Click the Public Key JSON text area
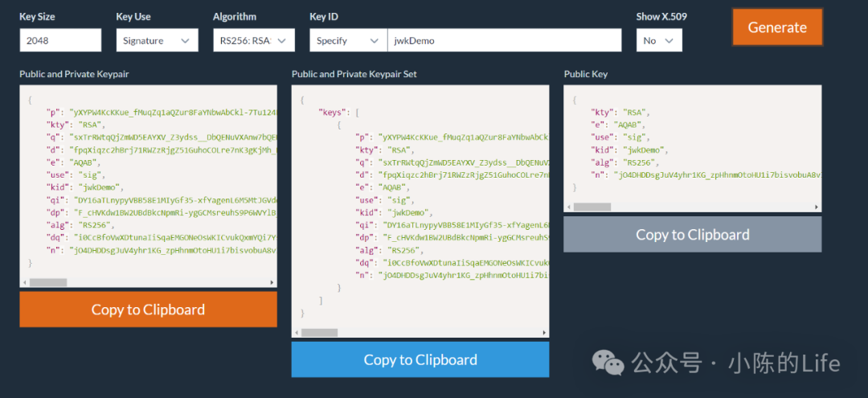Viewport: 868px width, 398px height. click(693, 144)
